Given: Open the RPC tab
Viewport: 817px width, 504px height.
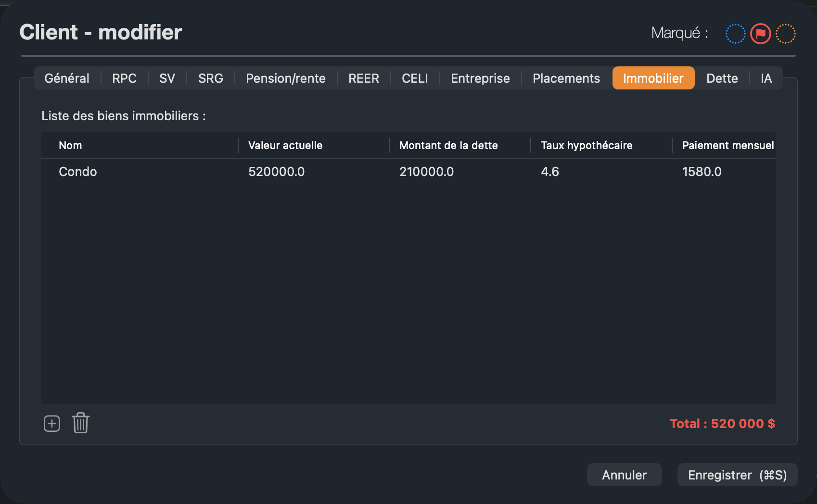Looking at the screenshot, I should [125, 78].
